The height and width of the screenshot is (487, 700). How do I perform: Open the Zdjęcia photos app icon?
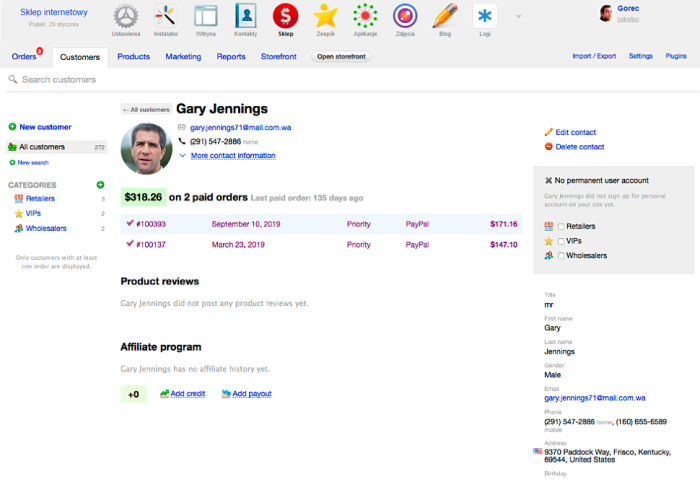pyautogui.click(x=405, y=16)
